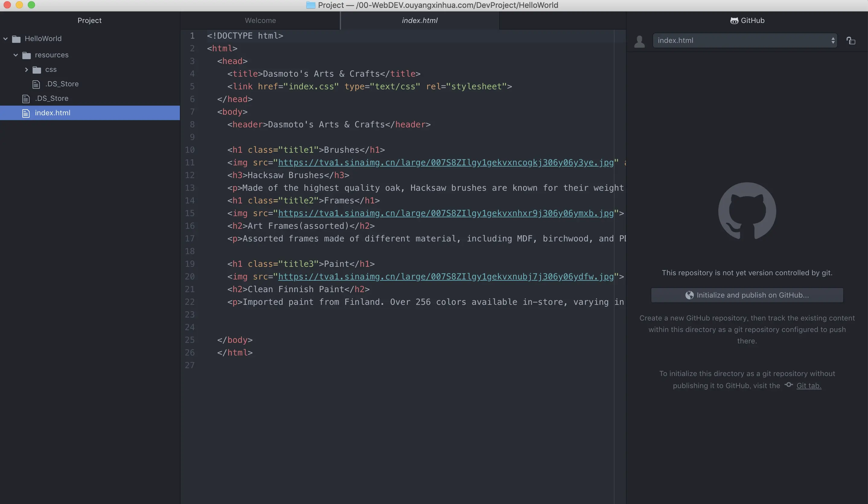Viewport: 868px width, 504px height.
Task: Click the user avatar icon in GitHub panel
Action: (639, 41)
